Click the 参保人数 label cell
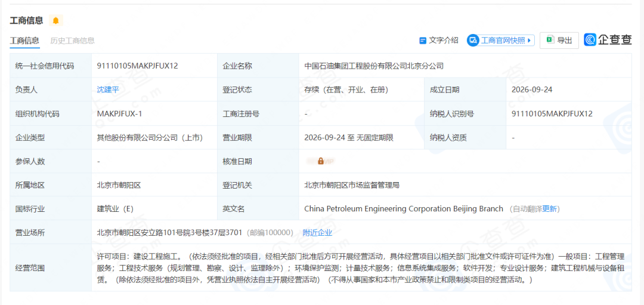 (x=51, y=161)
